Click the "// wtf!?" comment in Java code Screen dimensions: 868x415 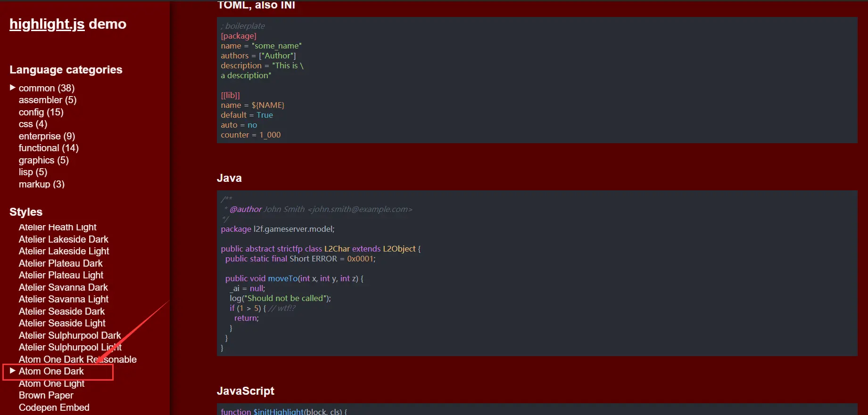pyautogui.click(x=282, y=308)
